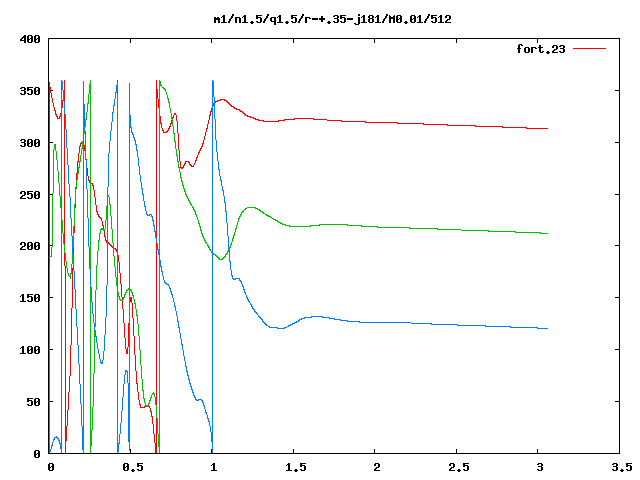Click the red legend line sample
This screenshot has height=480, width=640.
[x=589, y=49]
